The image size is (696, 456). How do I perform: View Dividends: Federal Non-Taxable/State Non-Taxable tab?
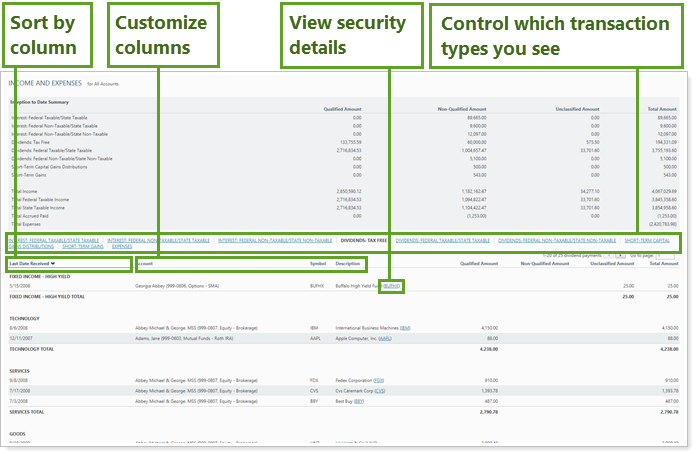557,240
